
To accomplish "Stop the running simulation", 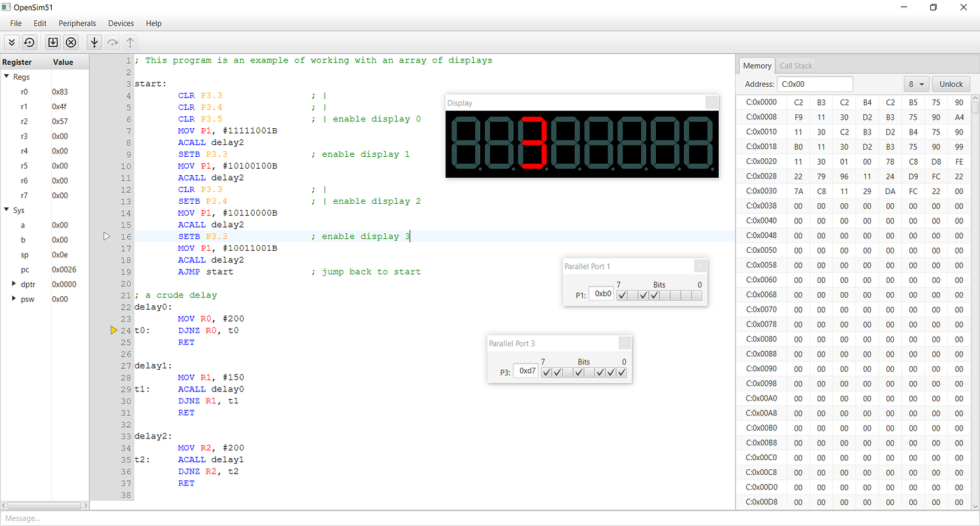I will (71, 42).
